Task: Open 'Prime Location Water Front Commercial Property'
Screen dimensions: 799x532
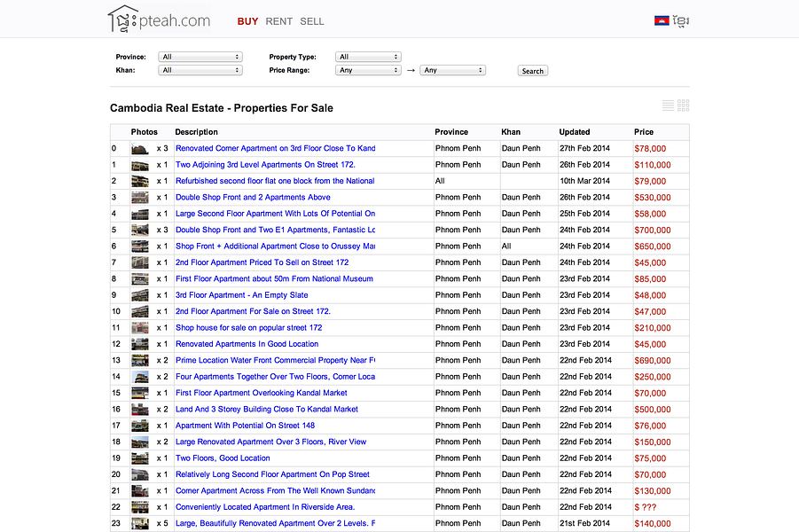Action: pos(275,360)
